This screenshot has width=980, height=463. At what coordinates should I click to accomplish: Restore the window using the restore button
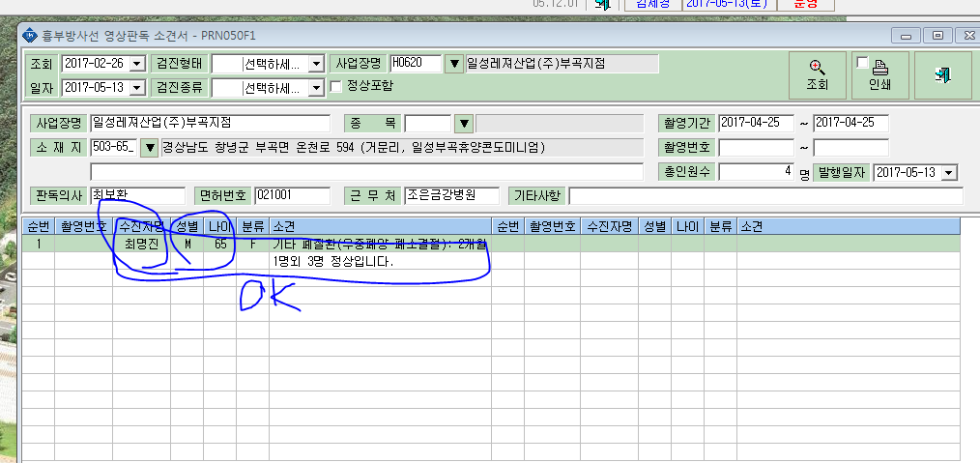(937, 36)
